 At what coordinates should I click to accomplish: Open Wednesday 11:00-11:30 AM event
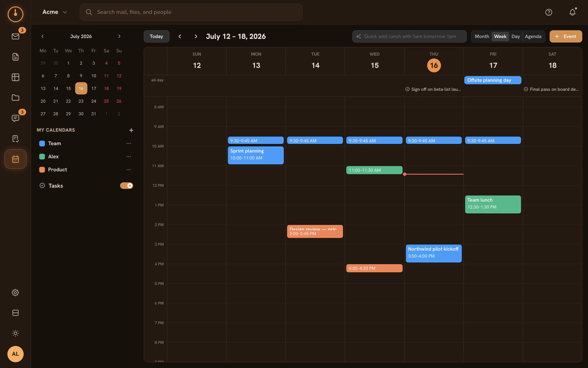pyautogui.click(x=374, y=170)
